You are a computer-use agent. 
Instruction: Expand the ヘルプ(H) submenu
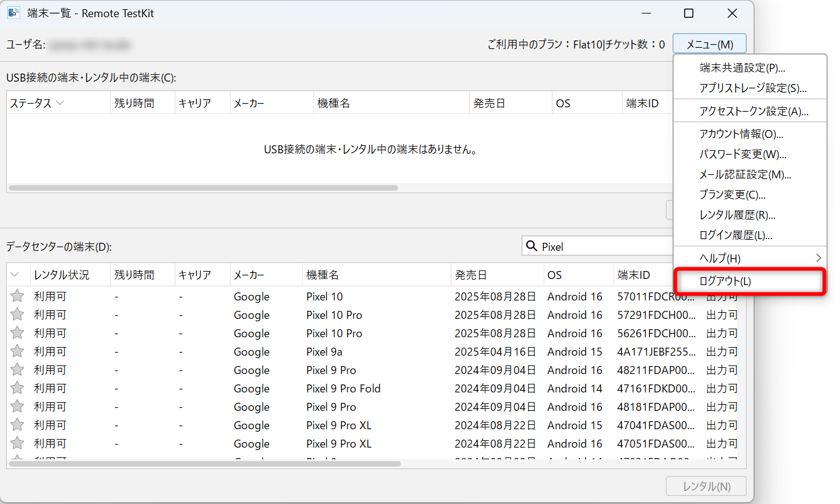[x=750, y=258]
